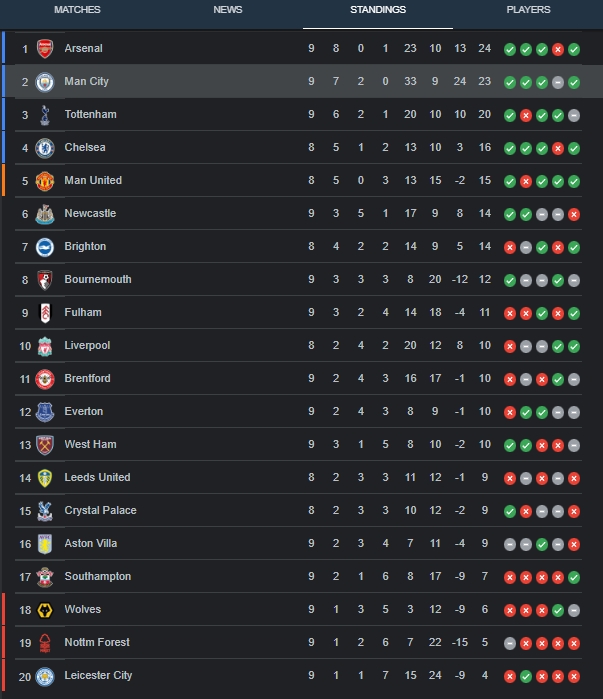
Task: Click the Man United club crest
Action: (45, 181)
